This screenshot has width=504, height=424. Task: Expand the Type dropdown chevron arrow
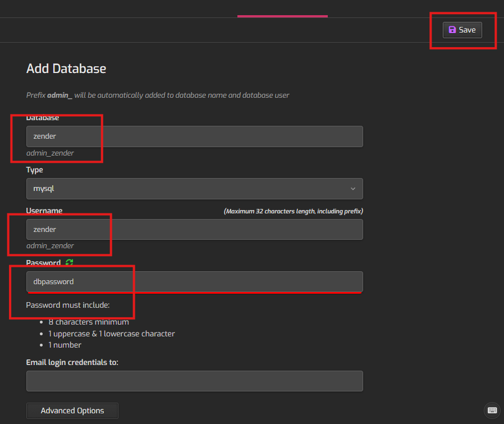coord(353,189)
